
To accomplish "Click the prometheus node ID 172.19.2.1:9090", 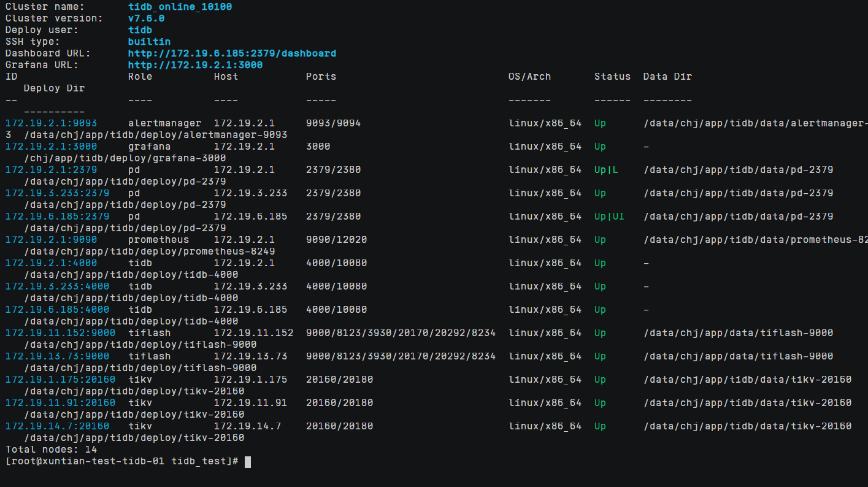I will (51, 240).
